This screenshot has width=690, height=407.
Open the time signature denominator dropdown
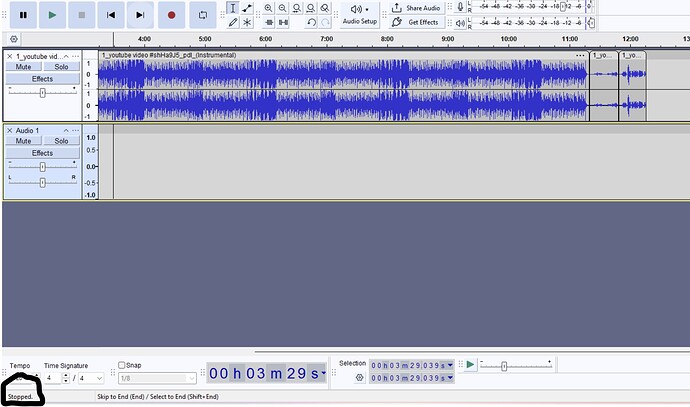coord(99,378)
